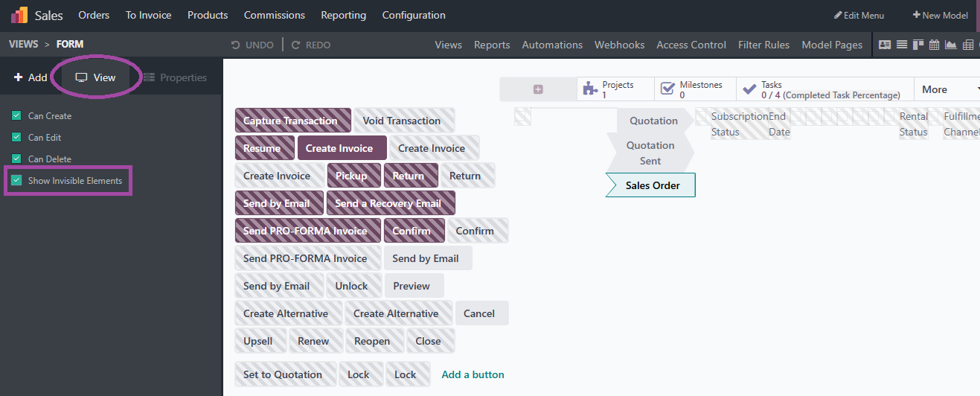Click the Sales Order status stage
This screenshot has width=980, height=396.
(x=650, y=185)
